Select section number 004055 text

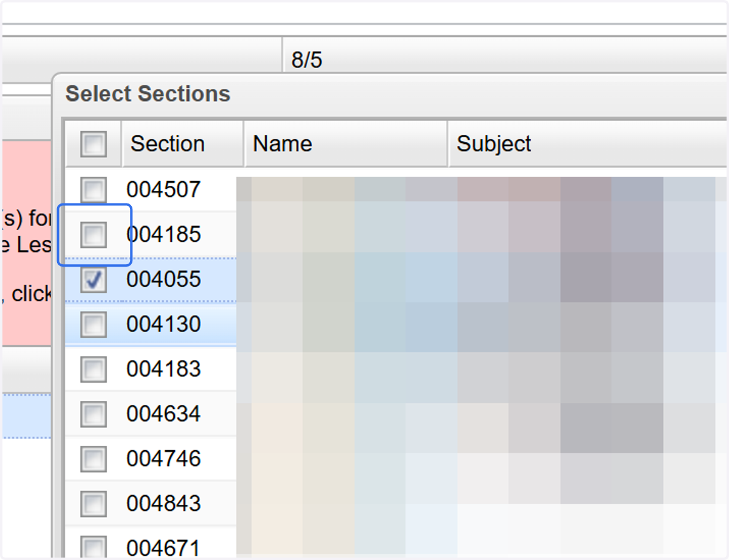coord(163,279)
